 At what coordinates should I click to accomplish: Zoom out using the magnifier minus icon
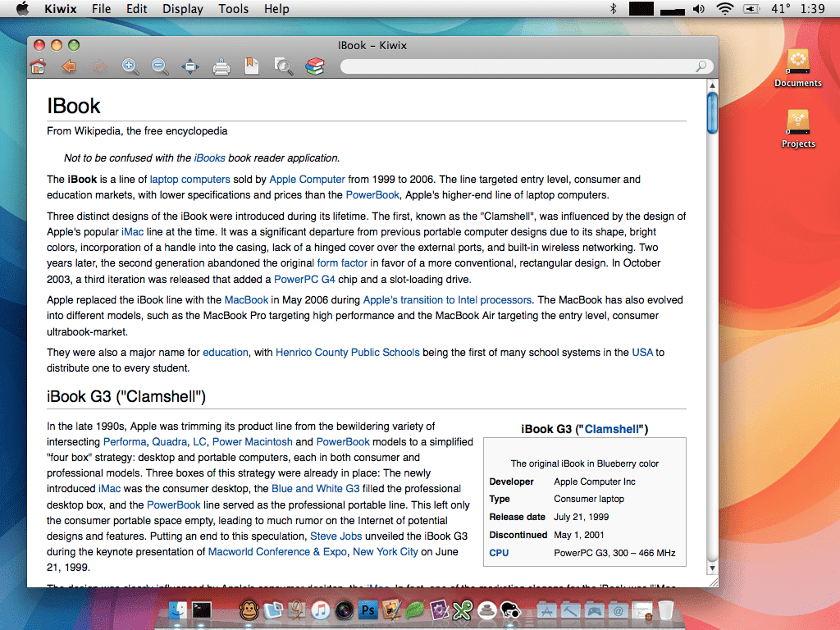tap(160, 67)
